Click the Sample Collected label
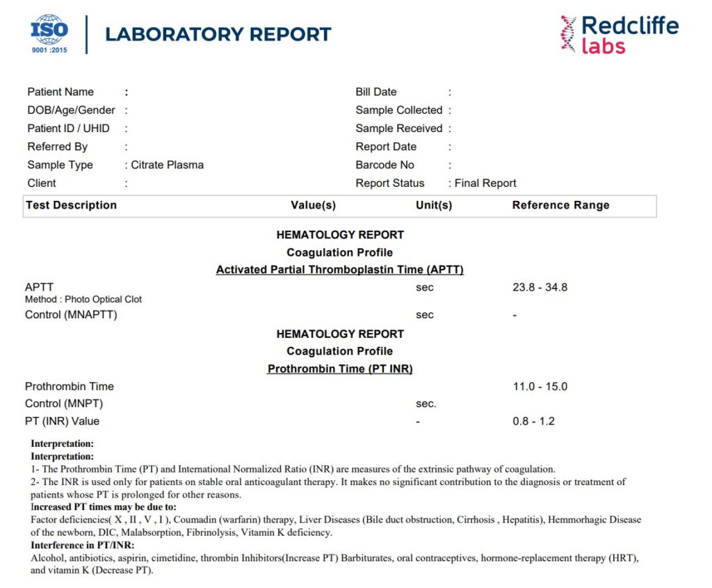Screen dimensions: 712x588 [399, 110]
